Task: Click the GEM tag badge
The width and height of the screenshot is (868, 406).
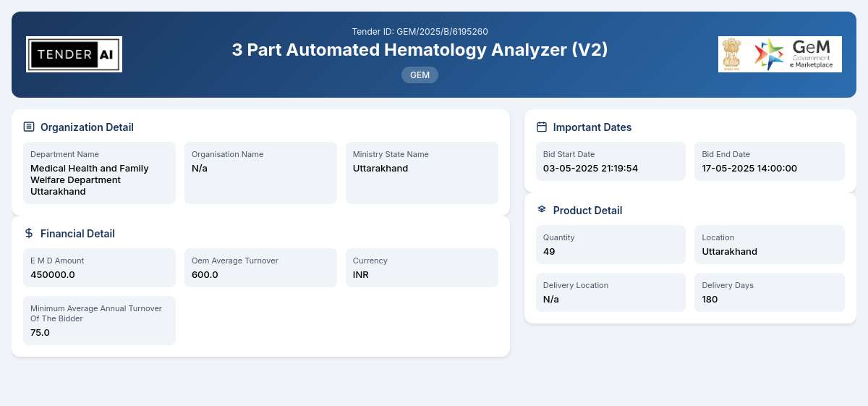Action: (420, 75)
